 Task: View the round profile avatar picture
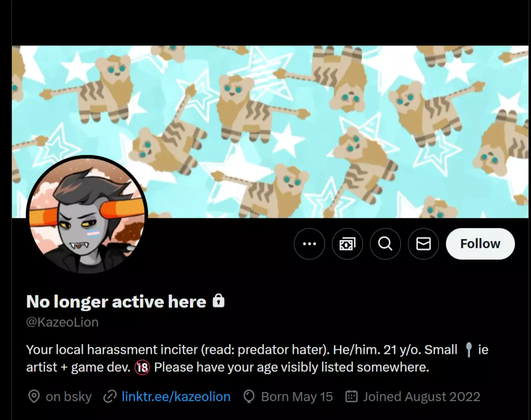(87, 215)
